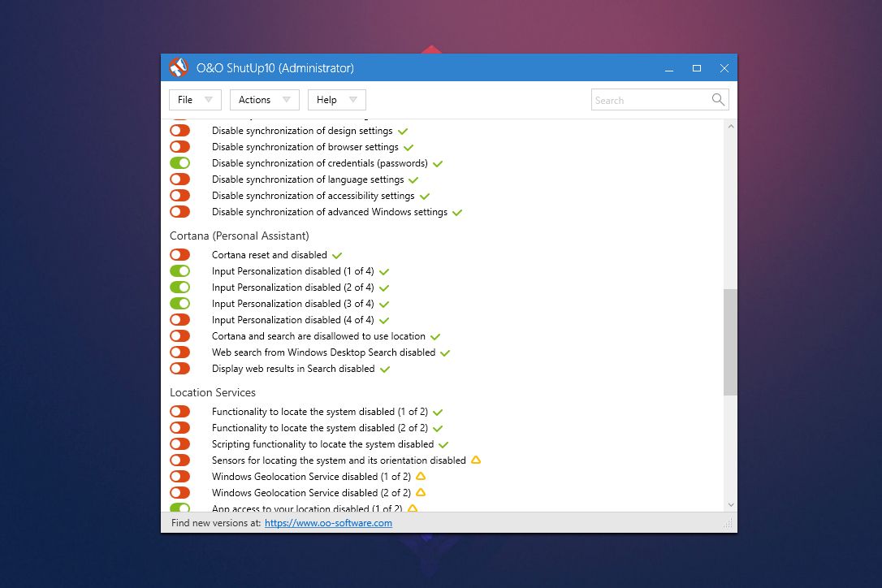
Task: Click checkmark next to language settings sync
Action: coord(413,180)
